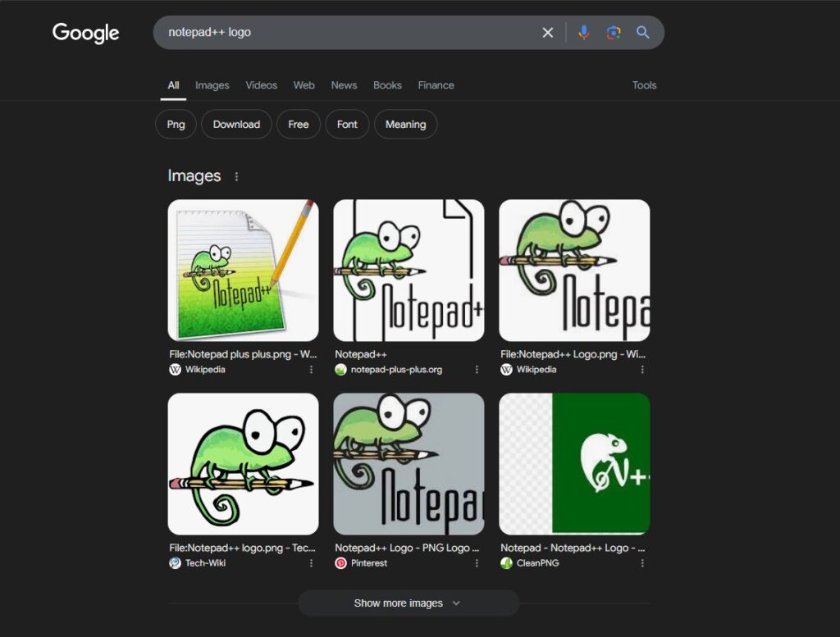The width and height of the screenshot is (840, 637).
Task: Open File:Notepad++ logo.png Tech-Wiki title link
Action: click(x=242, y=548)
